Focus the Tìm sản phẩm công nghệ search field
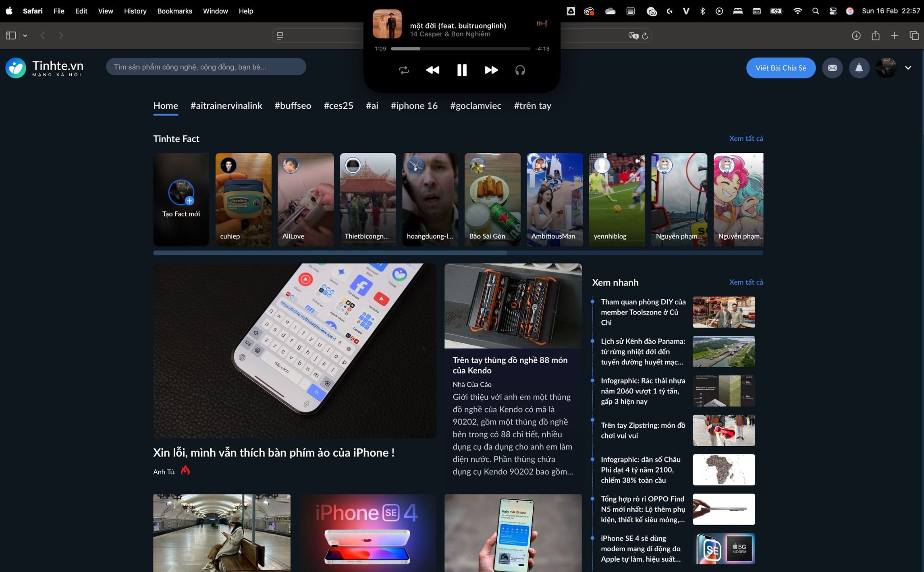This screenshot has height=572, width=924. 206,67
